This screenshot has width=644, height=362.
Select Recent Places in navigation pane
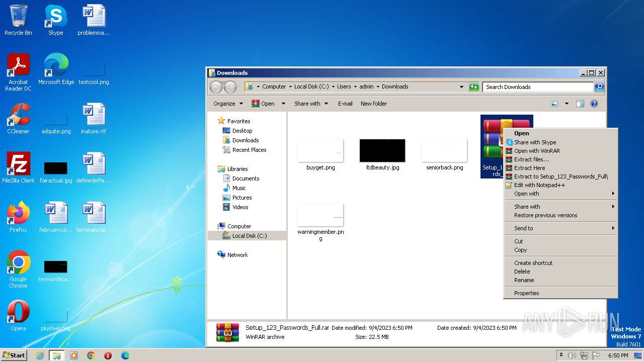pos(245,150)
